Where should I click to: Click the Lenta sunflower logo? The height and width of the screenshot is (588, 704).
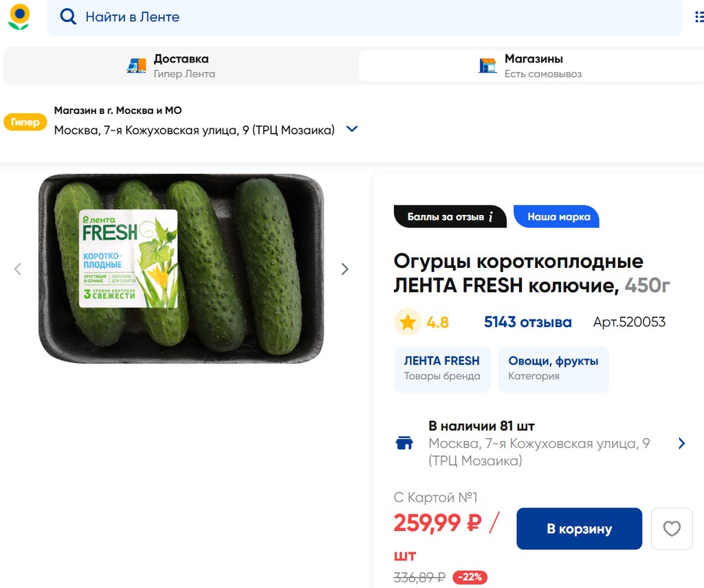coord(19,17)
